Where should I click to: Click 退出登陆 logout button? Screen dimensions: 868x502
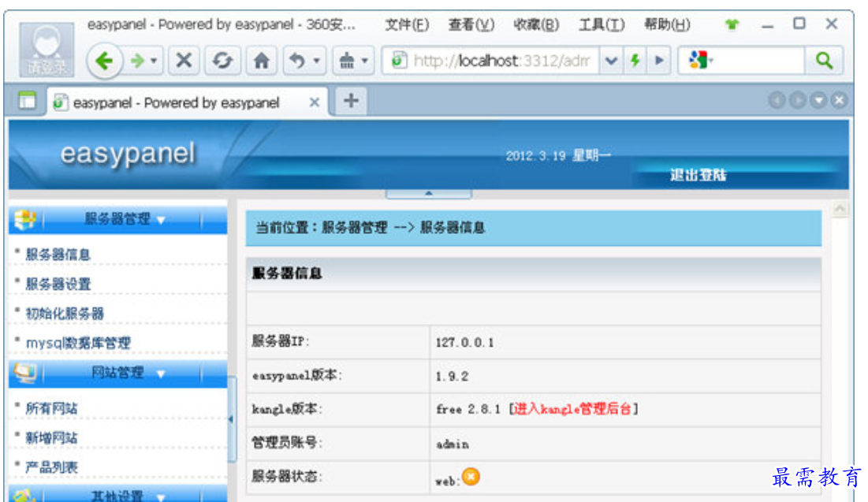(x=698, y=176)
